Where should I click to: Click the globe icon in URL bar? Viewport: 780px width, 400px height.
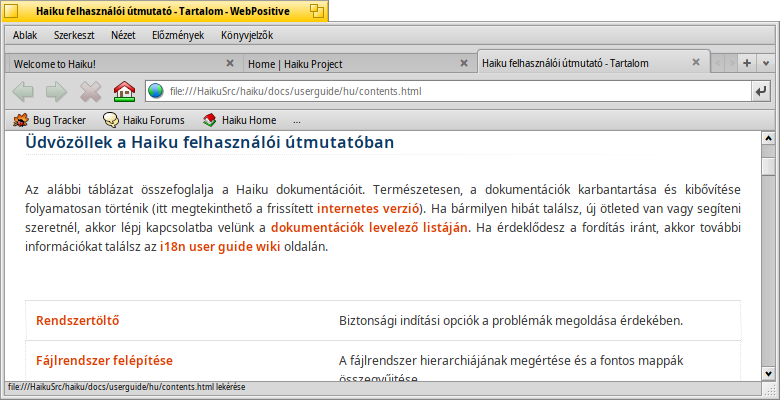(x=156, y=92)
